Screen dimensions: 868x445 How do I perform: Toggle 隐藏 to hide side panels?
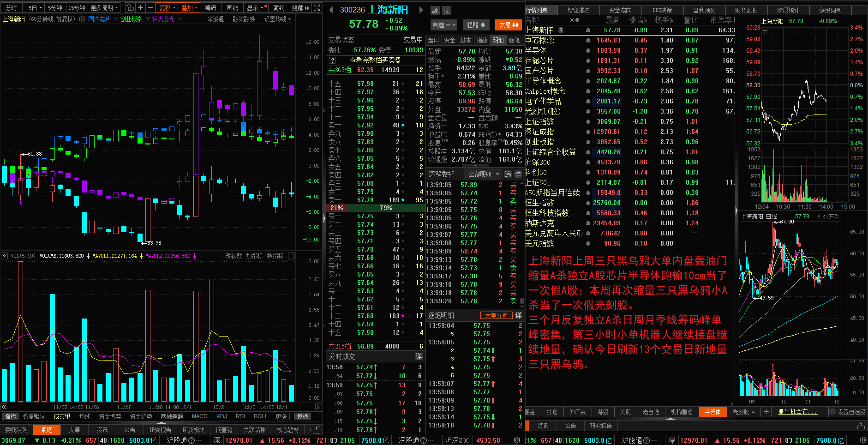pyautogui.click(x=301, y=8)
